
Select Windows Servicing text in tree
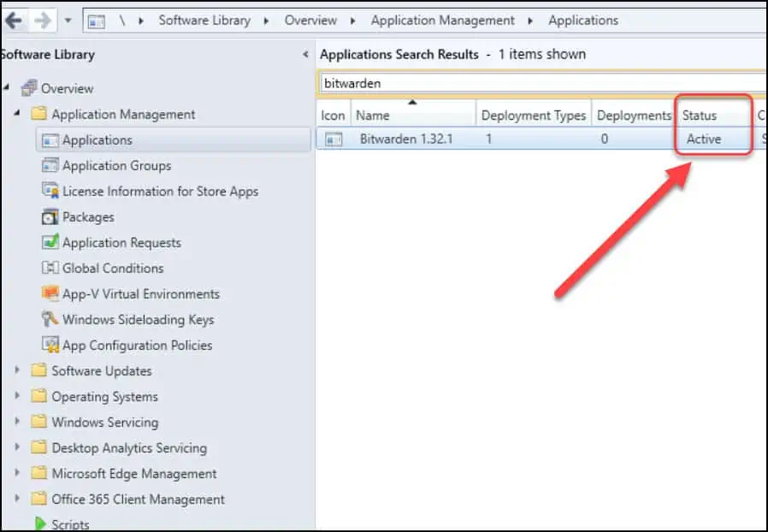105,423
